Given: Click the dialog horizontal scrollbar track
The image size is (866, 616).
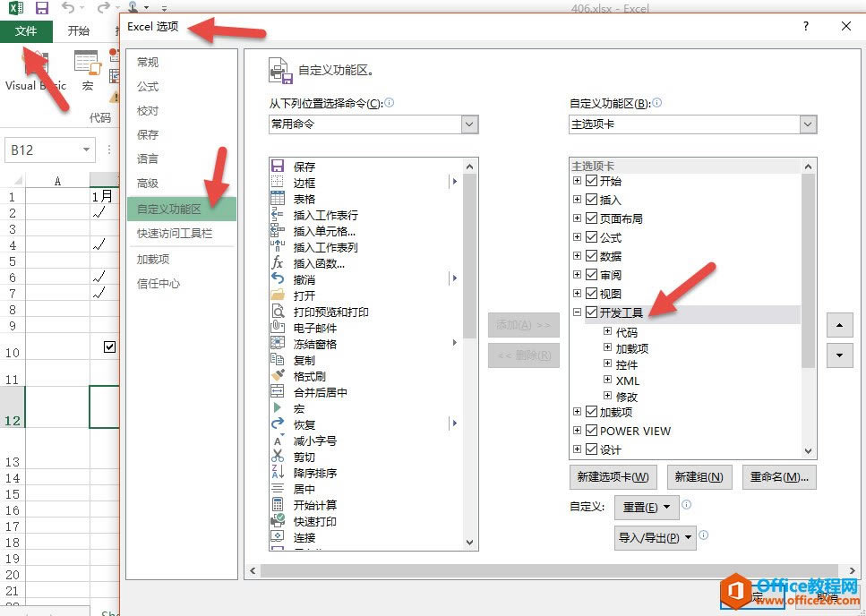Looking at the screenshot, I should tap(552, 570).
